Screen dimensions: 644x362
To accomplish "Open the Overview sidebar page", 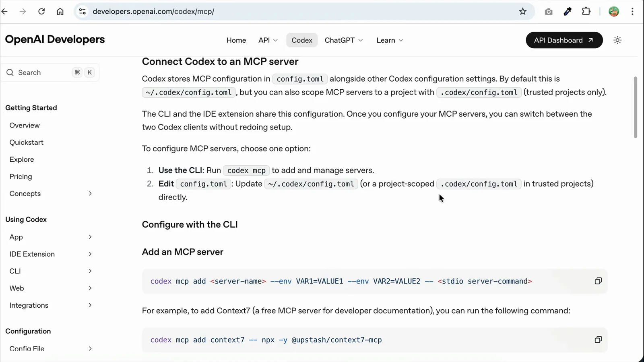I will click(x=25, y=125).
